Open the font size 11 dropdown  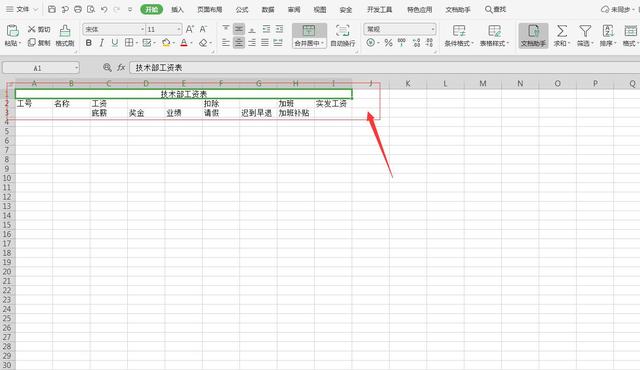(179, 29)
